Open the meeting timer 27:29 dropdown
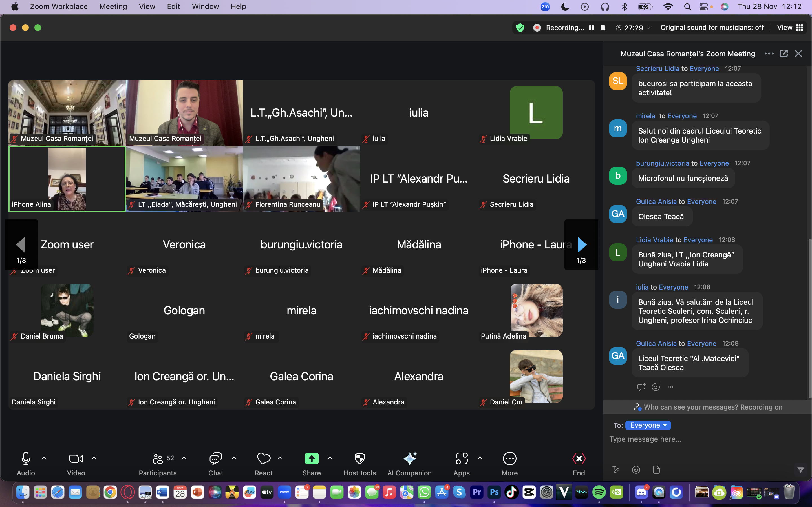The height and width of the screenshot is (507, 812). (634, 28)
